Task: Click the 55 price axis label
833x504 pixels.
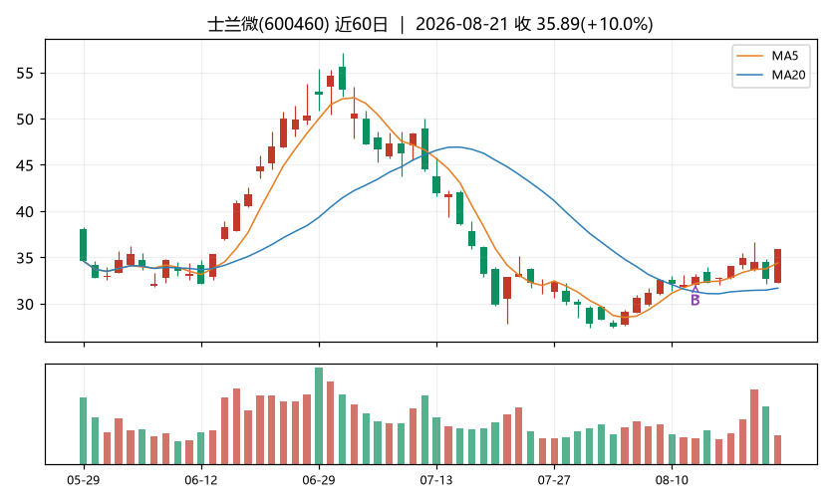Action: [25, 74]
